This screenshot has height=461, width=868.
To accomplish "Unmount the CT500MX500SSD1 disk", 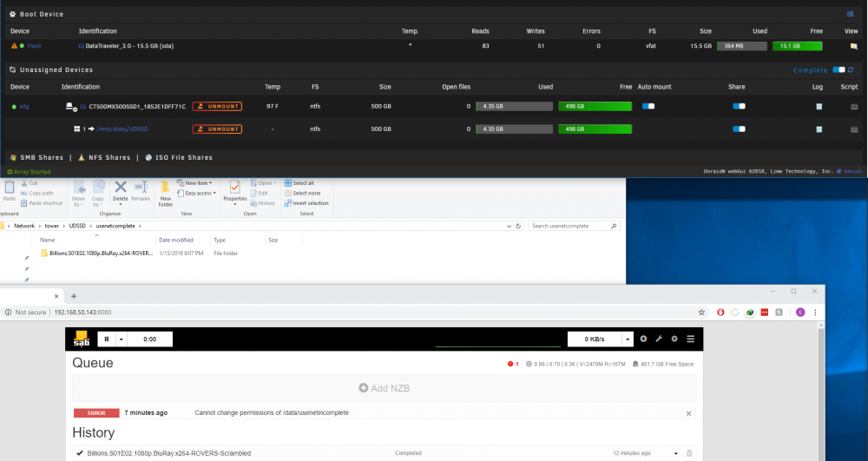I will tap(217, 106).
